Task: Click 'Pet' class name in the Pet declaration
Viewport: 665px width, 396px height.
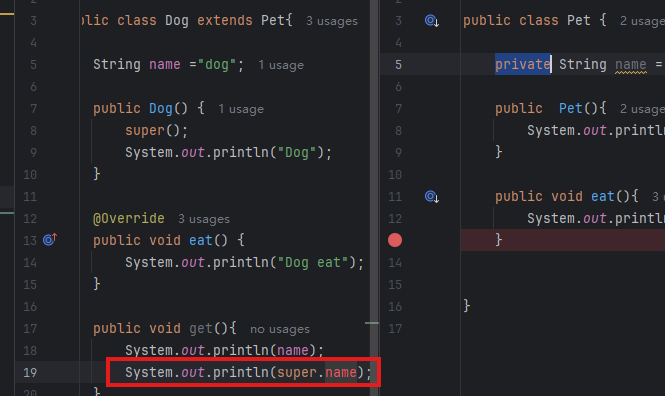Action: [579, 20]
